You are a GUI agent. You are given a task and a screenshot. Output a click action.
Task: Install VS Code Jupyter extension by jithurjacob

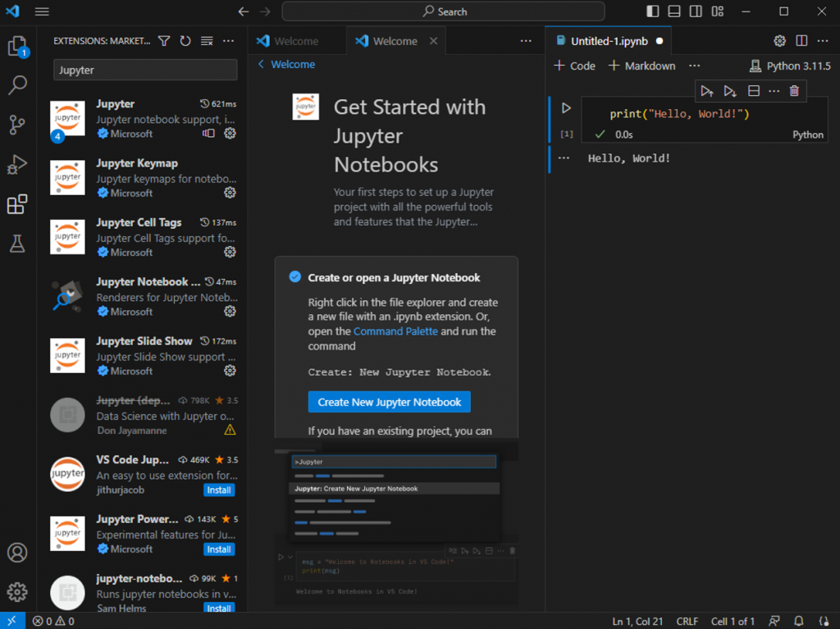coord(219,490)
